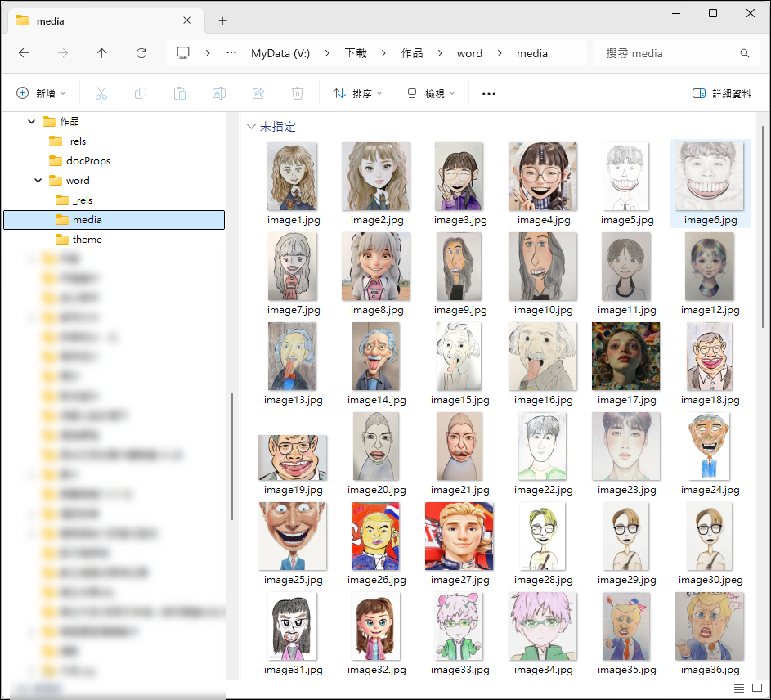Viewport: 771px width, 700px height.
Task: Click the Share icon in toolbar
Action: tap(258, 93)
